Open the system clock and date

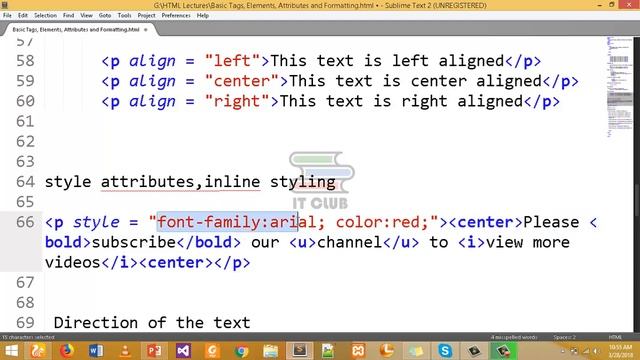pyautogui.click(x=620, y=351)
